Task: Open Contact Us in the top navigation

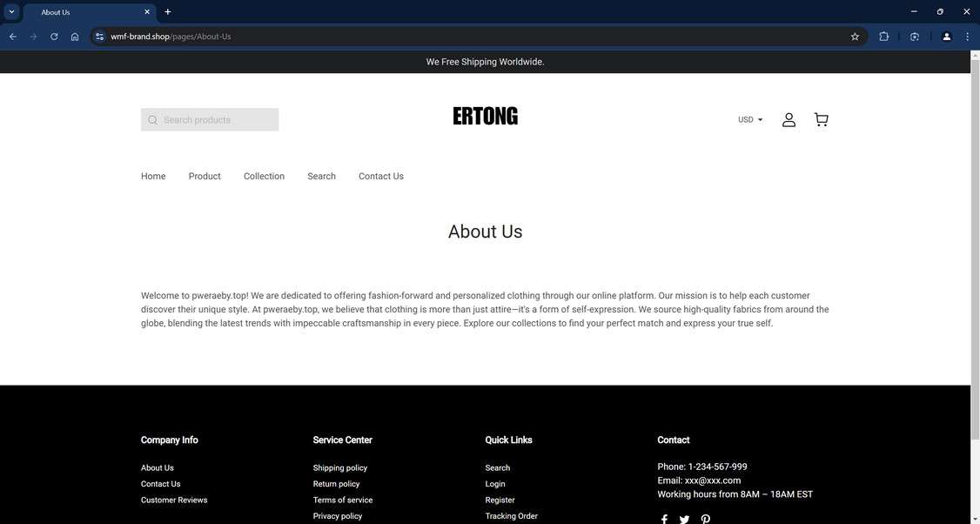Action: 380,177
